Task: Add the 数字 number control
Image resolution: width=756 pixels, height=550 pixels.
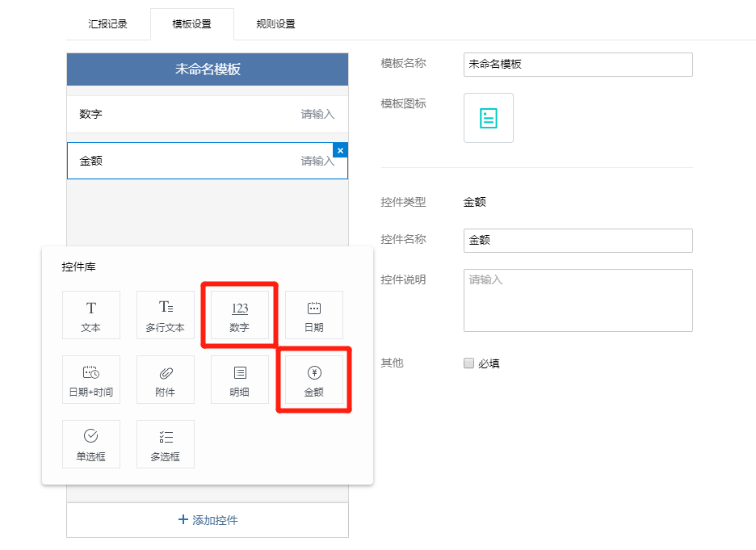Action: click(x=240, y=315)
